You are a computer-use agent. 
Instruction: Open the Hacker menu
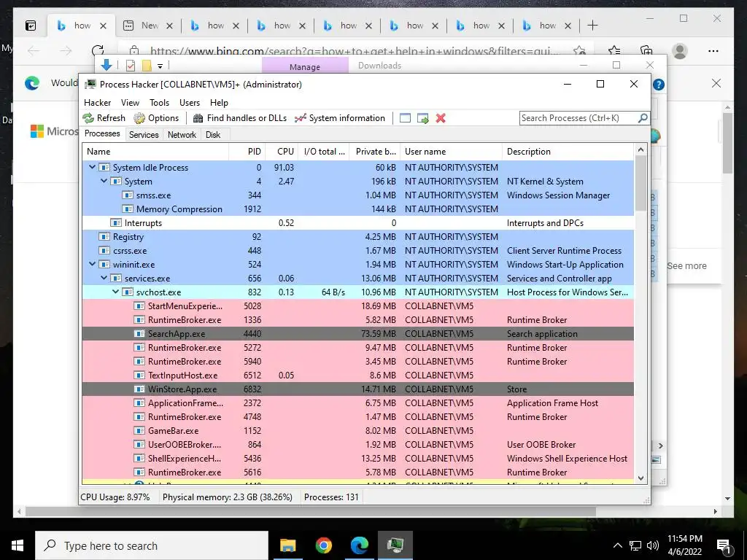click(97, 103)
